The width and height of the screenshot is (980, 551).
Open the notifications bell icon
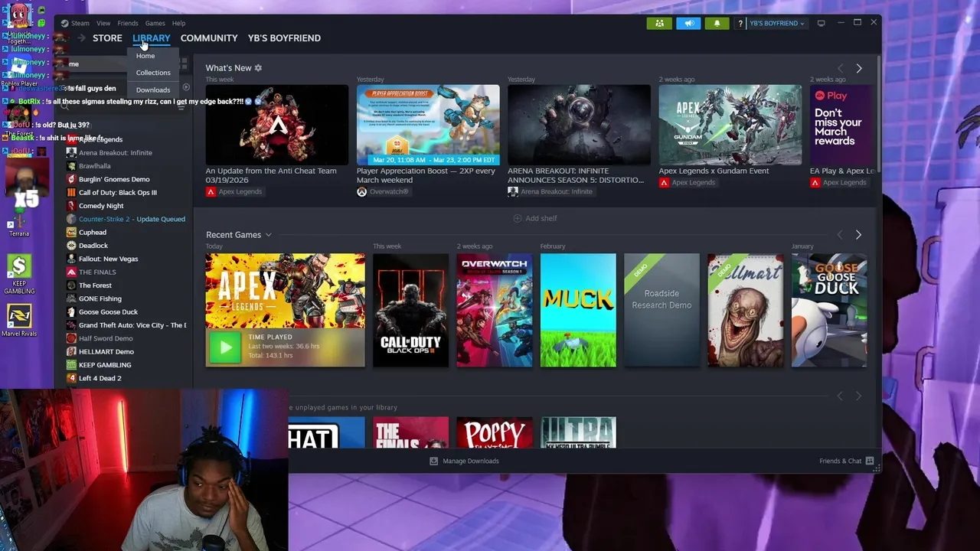point(717,23)
